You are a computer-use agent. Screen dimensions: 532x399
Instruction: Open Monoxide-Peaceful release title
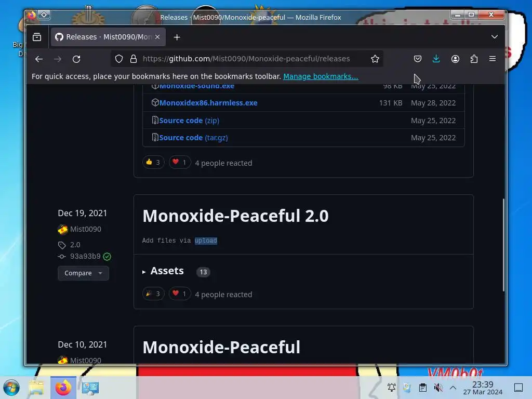221,348
